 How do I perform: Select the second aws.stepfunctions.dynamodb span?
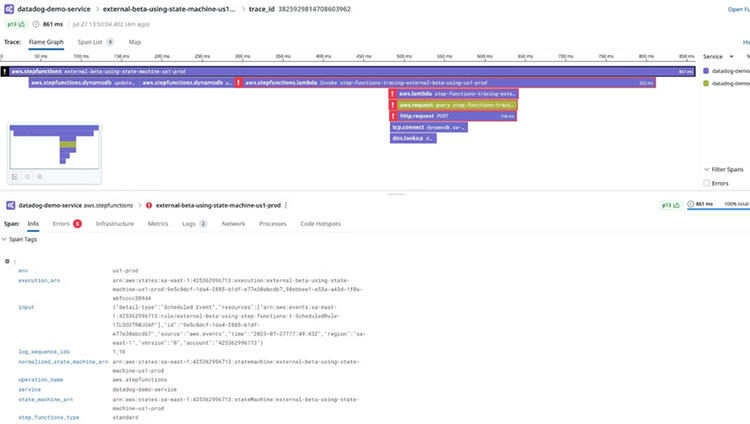tap(187, 83)
